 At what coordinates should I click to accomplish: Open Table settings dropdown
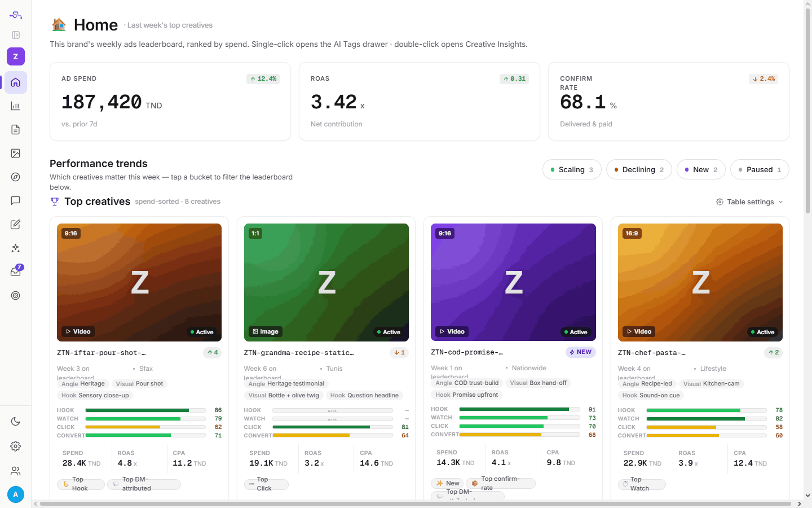pos(749,202)
